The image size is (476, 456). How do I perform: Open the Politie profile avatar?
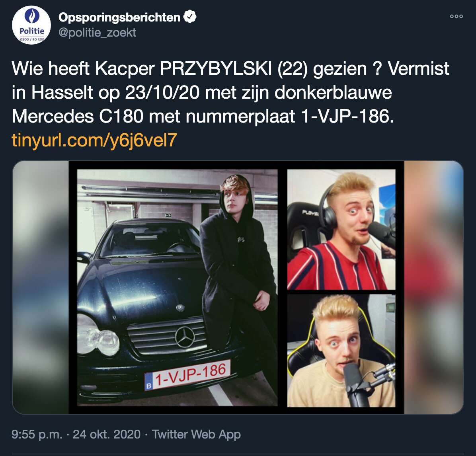(31, 25)
